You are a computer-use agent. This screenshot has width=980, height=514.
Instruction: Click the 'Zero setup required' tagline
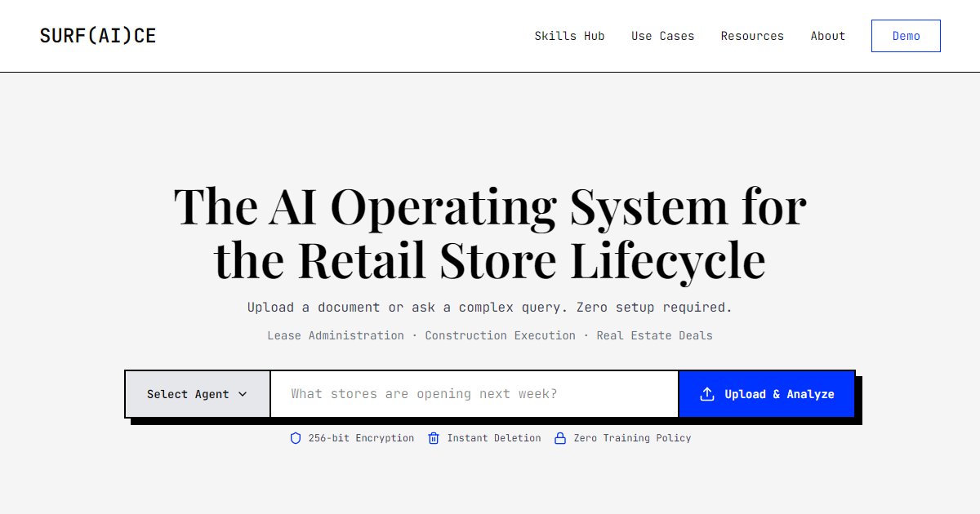click(x=655, y=308)
